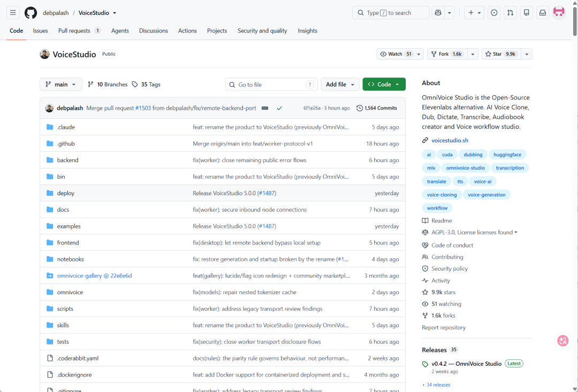This screenshot has height=392, width=578.
Task: Open the 6f1e26a commit hash
Action: [x=311, y=108]
